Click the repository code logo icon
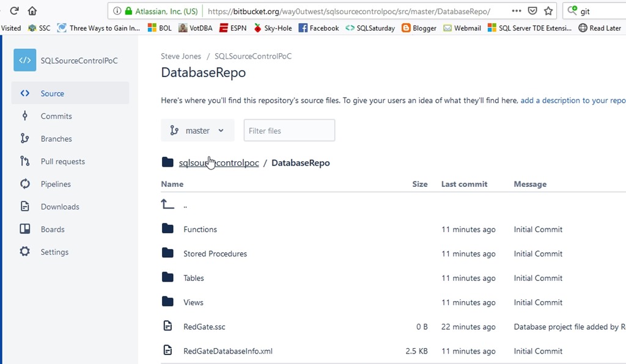This screenshot has width=626, height=364. (24, 60)
